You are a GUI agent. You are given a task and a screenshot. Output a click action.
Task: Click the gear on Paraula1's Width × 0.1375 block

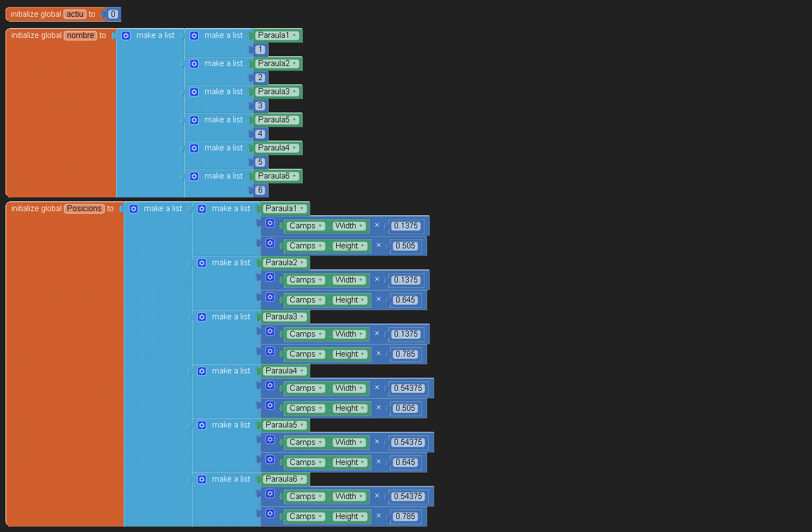pyautogui.click(x=270, y=223)
